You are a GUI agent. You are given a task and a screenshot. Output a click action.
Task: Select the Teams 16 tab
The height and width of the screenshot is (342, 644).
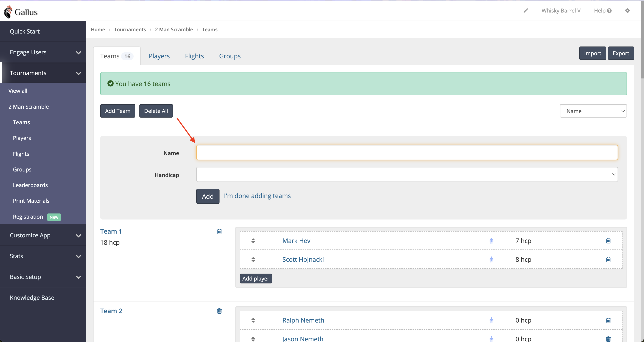pos(117,56)
